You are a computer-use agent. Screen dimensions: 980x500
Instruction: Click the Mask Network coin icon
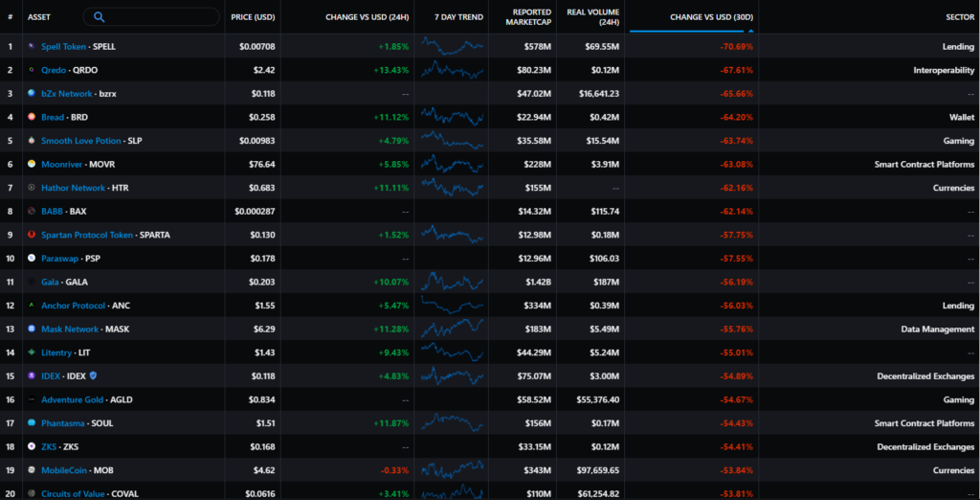[x=32, y=329]
